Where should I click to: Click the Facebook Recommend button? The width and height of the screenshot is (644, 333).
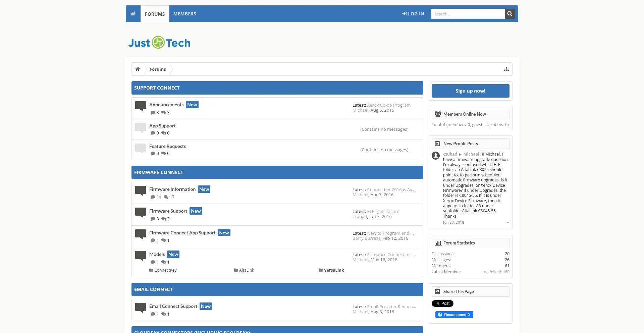(x=454, y=315)
